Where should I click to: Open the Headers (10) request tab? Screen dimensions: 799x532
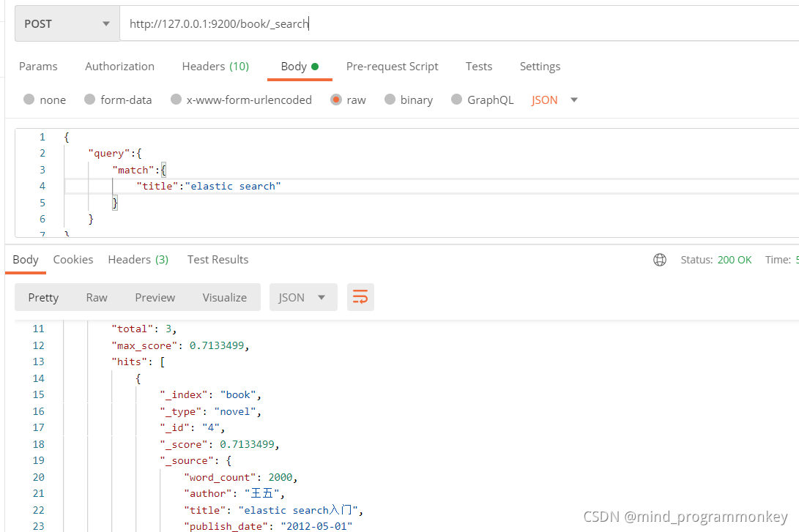215,67
